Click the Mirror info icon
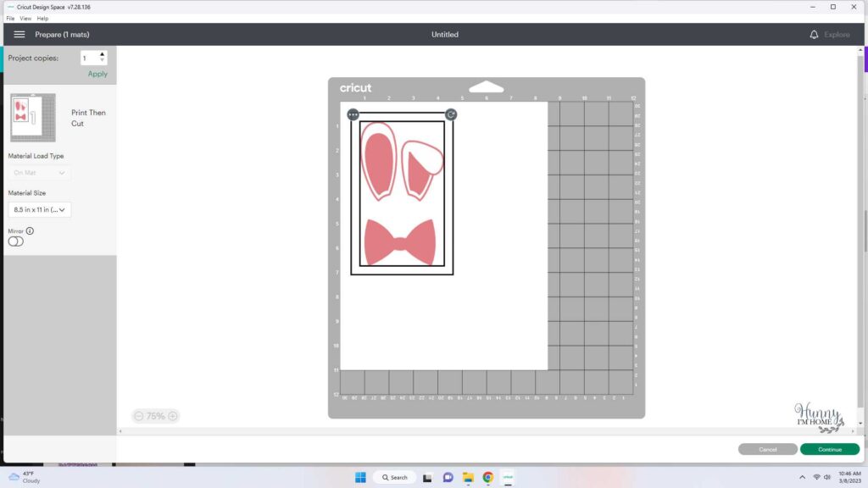 point(30,230)
